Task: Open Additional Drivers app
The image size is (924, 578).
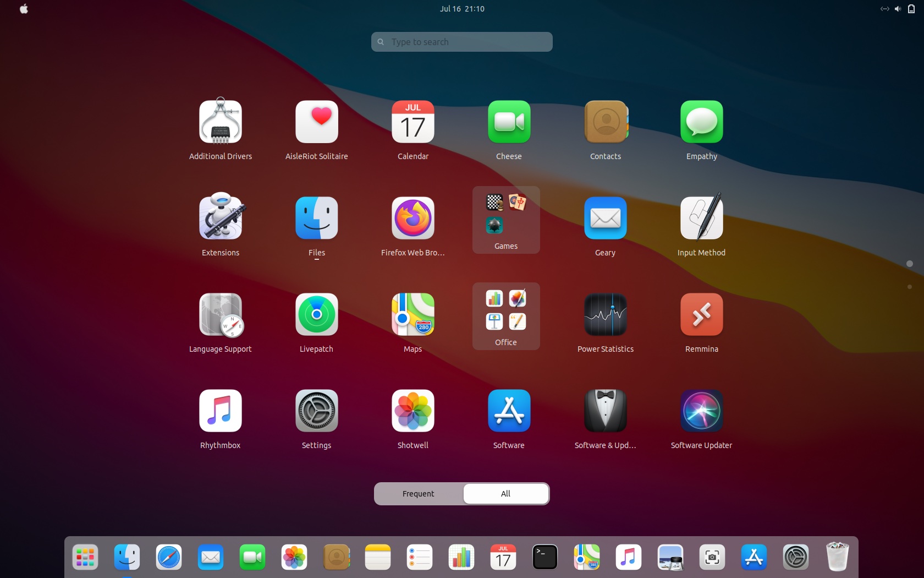Action: tap(221, 122)
